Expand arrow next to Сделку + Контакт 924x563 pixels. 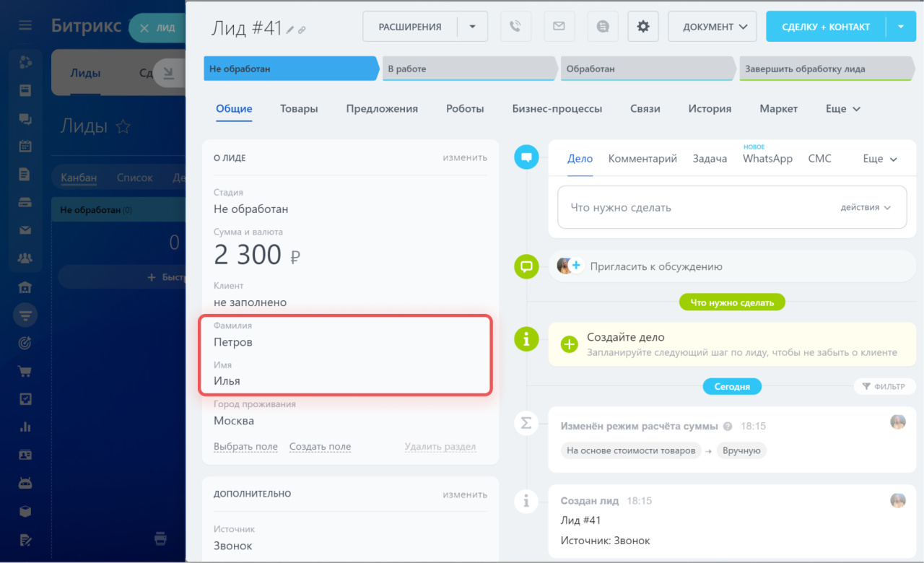pyautogui.click(x=901, y=27)
